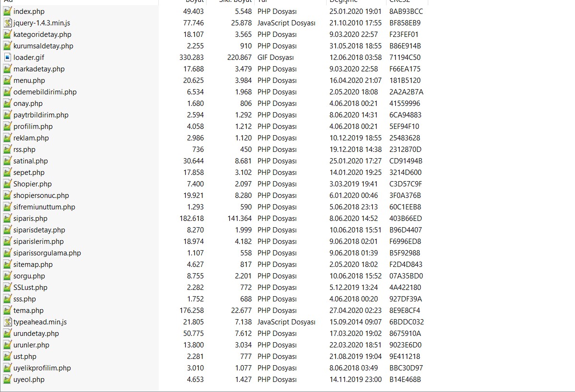Select paytrbildirim.php in the list
This screenshot has width=575, height=392.
[x=41, y=115]
